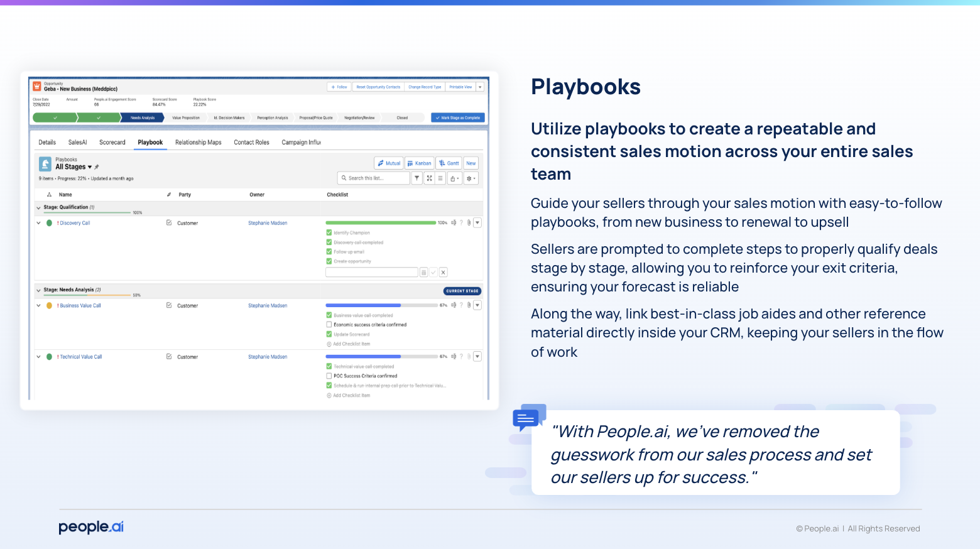Open the All Stages list view dropdown
The image size is (980, 549).
(90, 167)
